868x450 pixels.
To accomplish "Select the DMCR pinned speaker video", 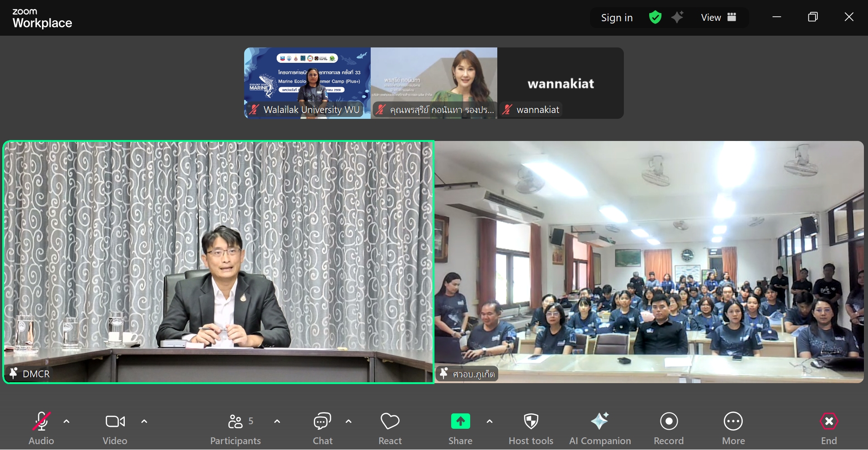I will (219, 262).
